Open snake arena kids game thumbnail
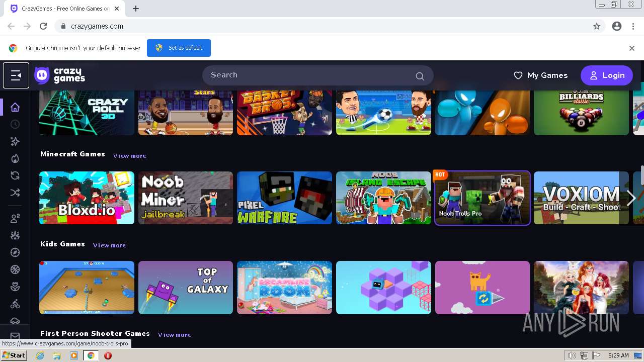The height and width of the screenshot is (362, 644). (x=87, y=288)
